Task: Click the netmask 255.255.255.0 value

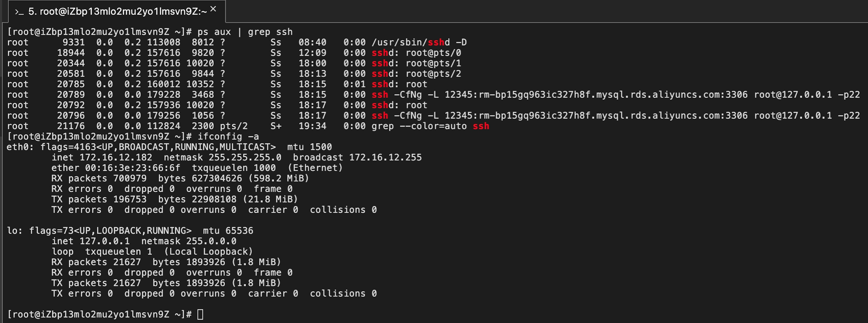Action: click(245, 158)
